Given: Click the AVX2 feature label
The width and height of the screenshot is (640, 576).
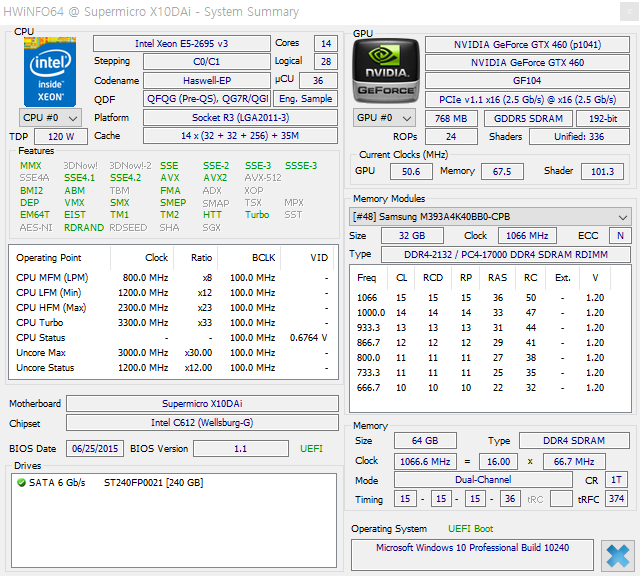Looking at the screenshot, I should (215, 178).
